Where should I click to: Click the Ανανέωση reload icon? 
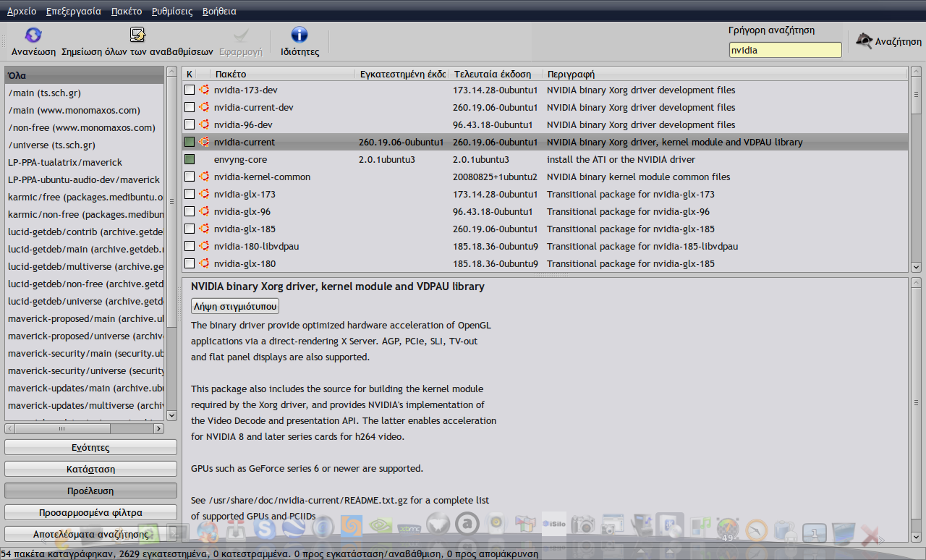click(x=33, y=35)
